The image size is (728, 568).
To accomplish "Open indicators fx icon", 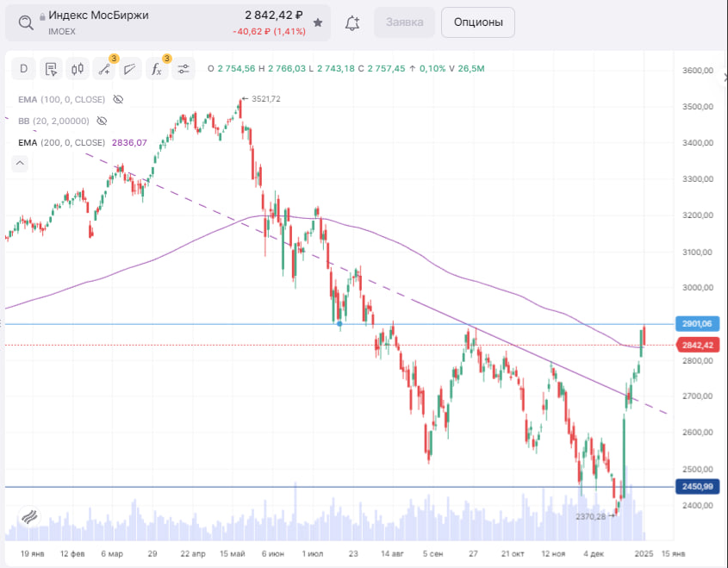I will (x=157, y=69).
